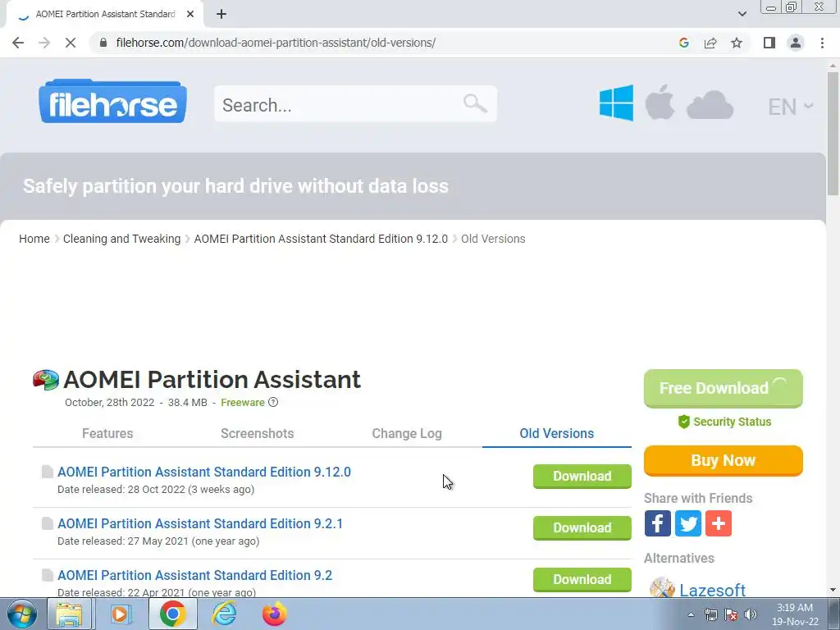Click the forward navigation arrow

[44, 43]
